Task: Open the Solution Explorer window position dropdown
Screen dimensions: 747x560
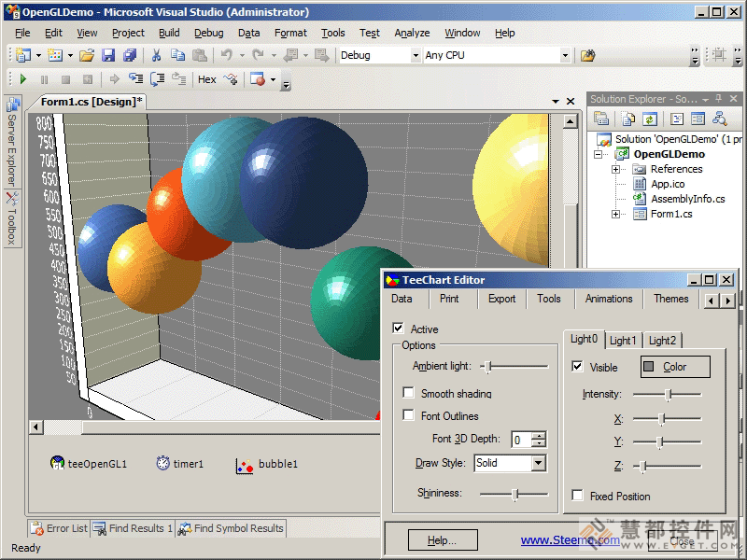Action: tap(706, 99)
